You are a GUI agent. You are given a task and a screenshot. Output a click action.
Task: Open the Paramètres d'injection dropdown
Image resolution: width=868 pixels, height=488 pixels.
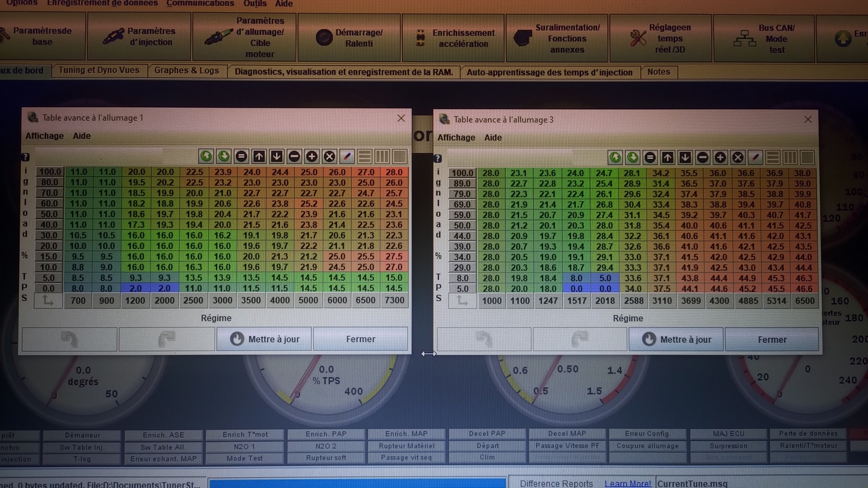139,37
